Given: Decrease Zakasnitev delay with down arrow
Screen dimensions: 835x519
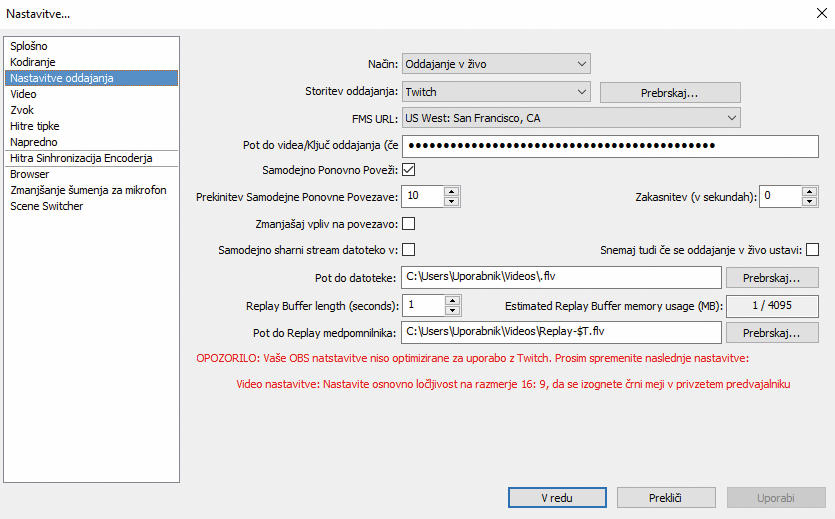Looking at the screenshot, I should click(x=809, y=201).
